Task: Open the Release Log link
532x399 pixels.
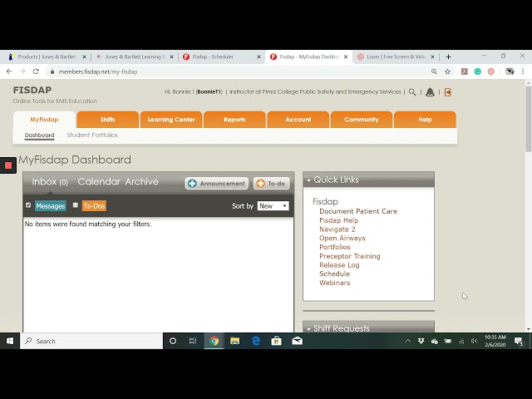Action: coord(339,265)
